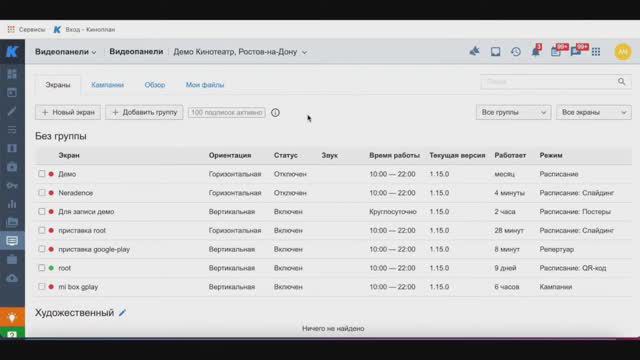Open the film strip icon in sidebar
The height and width of the screenshot is (360, 640).
pos(12,148)
